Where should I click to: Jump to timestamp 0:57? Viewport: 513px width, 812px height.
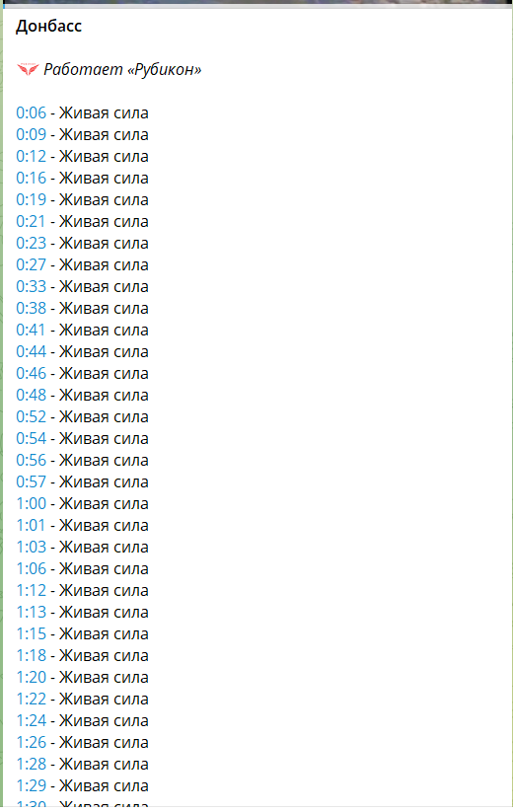(31, 482)
